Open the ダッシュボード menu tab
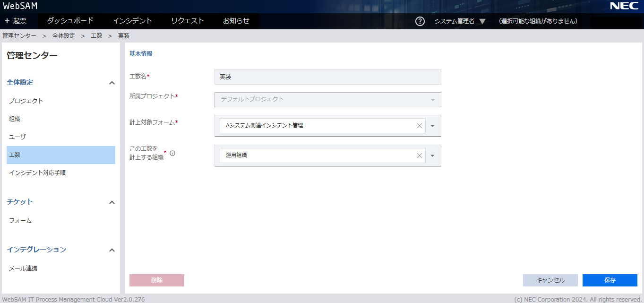The image size is (644, 303). [x=70, y=21]
